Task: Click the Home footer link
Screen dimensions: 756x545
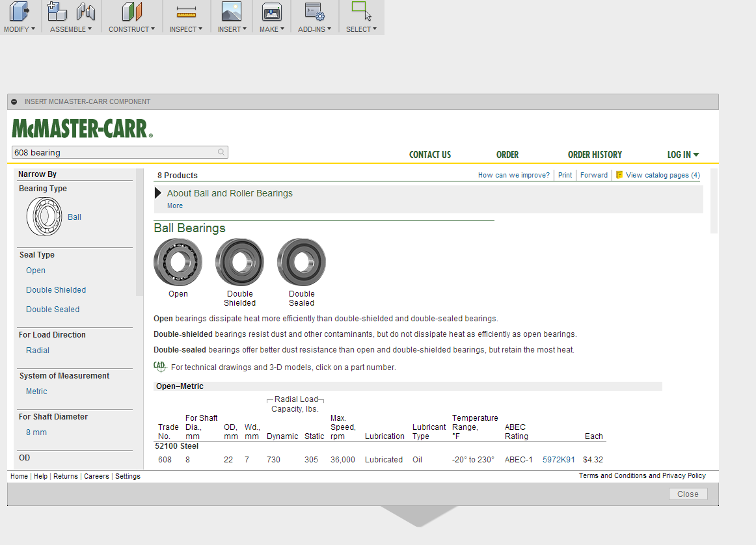Action: 20,476
